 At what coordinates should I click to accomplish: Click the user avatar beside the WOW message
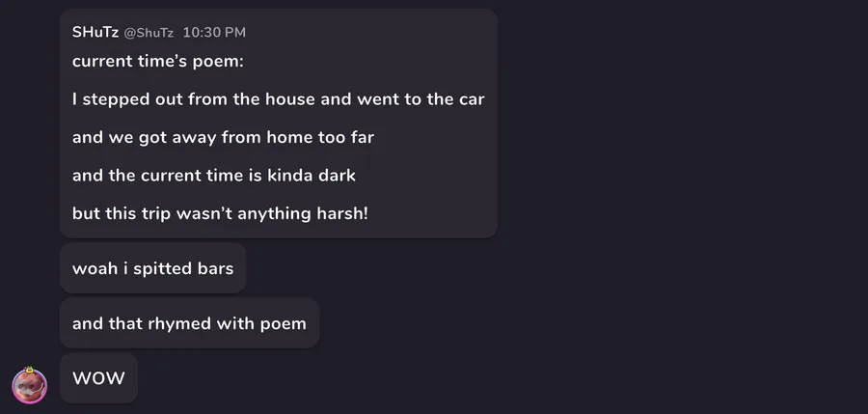tap(29, 385)
